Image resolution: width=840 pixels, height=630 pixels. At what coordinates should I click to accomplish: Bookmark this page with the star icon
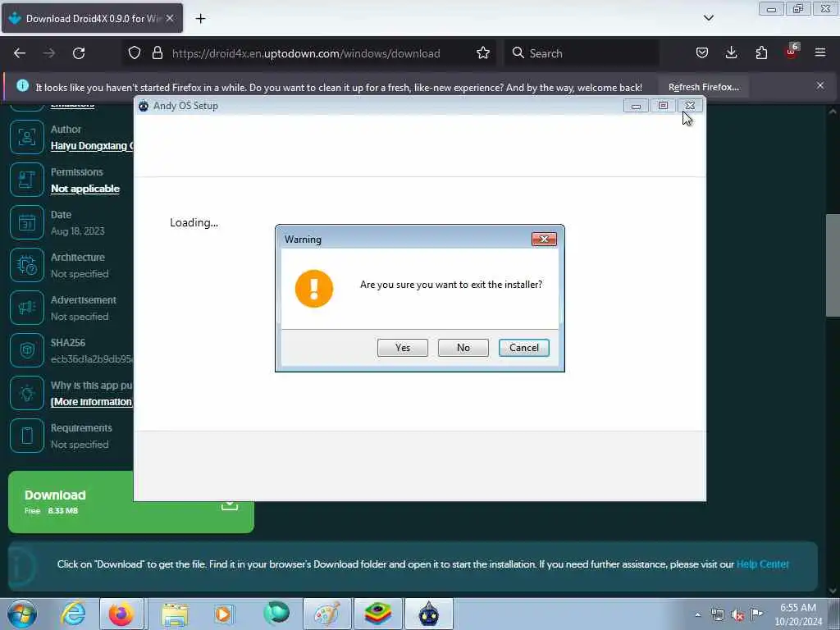tap(482, 53)
